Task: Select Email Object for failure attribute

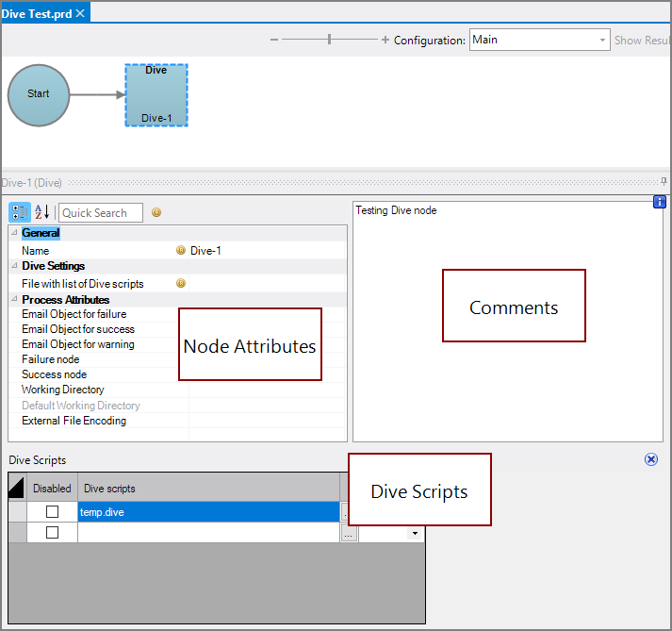Action: click(74, 314)
